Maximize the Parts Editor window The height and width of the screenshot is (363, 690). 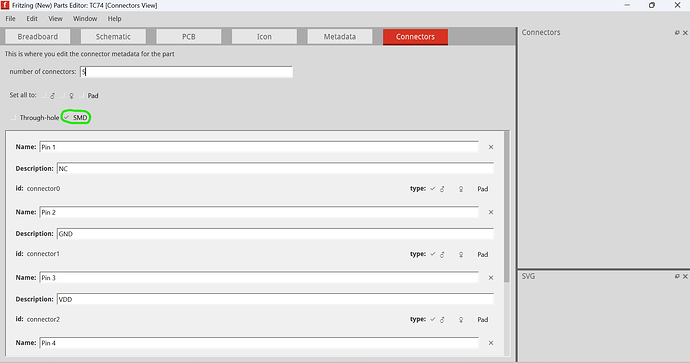pyautogui.click(x=652, y=5)
